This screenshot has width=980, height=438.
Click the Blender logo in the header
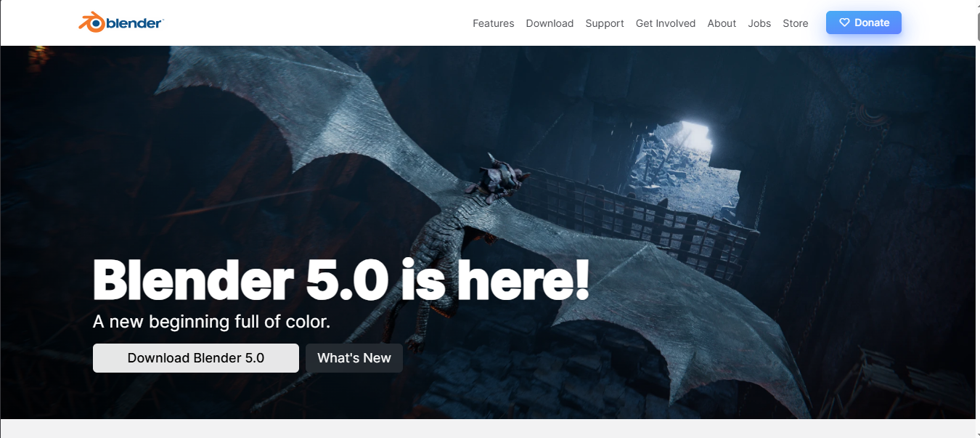pyautogui.click(x=121, y=23)
